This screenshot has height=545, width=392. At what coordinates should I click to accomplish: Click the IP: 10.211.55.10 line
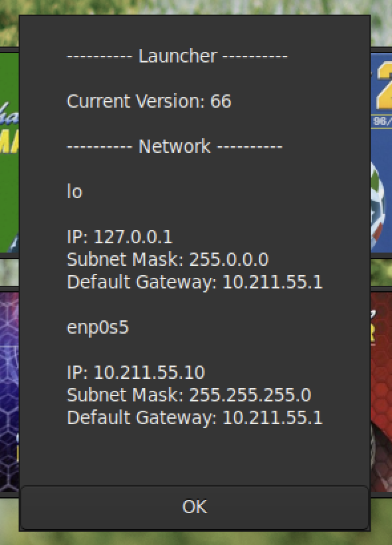pyautogui.click(x=136, y=372)
